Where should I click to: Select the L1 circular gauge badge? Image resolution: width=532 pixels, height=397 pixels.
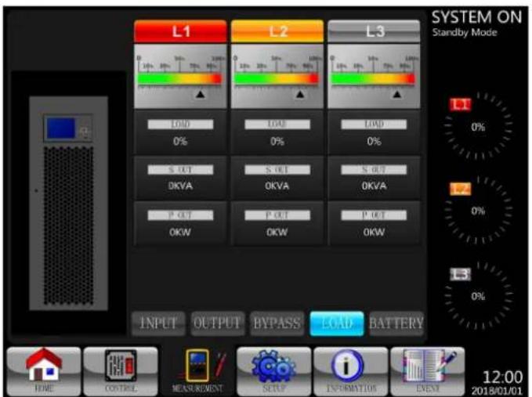pyautogui.click(x=460, y=105)
